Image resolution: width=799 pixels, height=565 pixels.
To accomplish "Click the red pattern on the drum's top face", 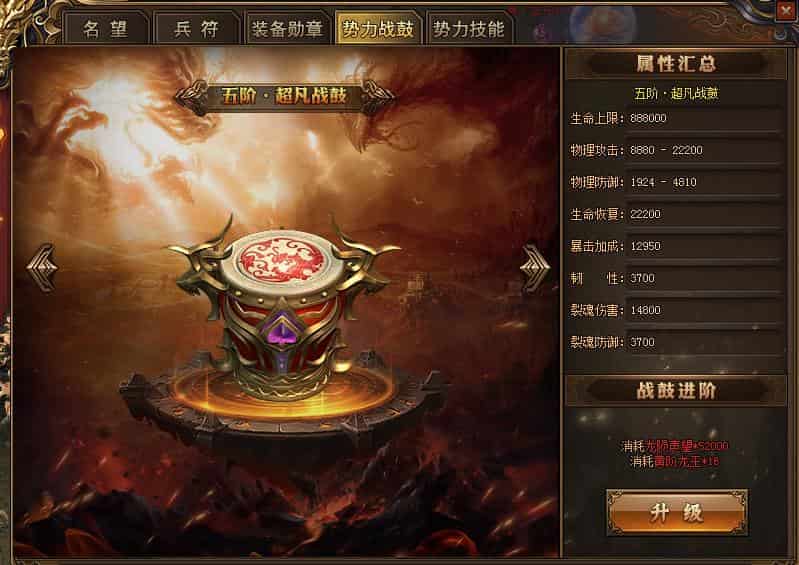I will click(x=282, y=260).
